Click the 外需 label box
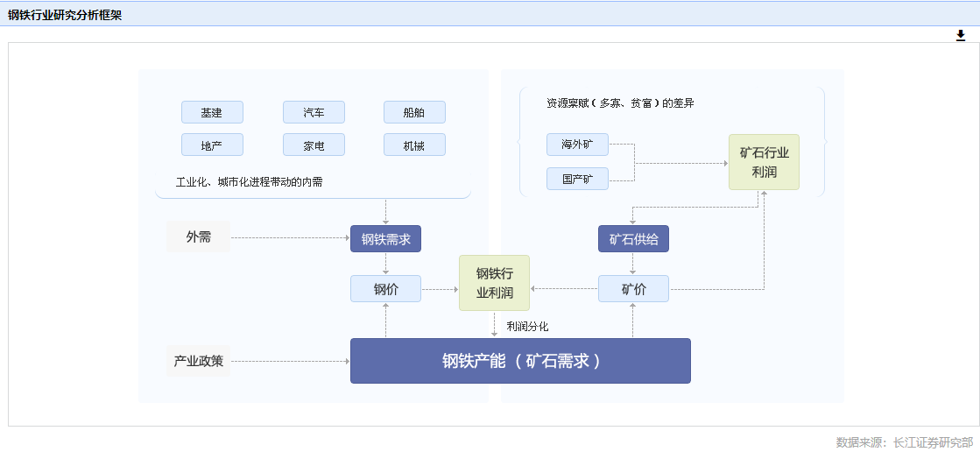This screenshot has width=980, height=466. pyautogui.click(x=199, y=237)
